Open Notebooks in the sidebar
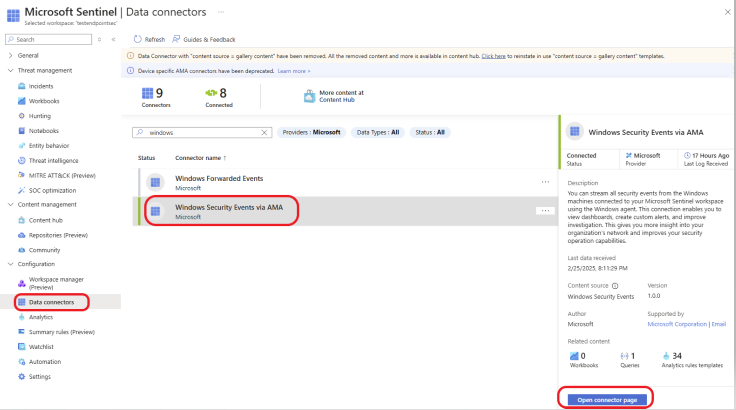736x410 pixels. pos(43,131)
